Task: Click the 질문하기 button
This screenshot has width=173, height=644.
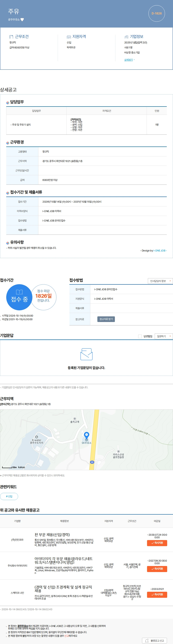Action: (164, 336)
